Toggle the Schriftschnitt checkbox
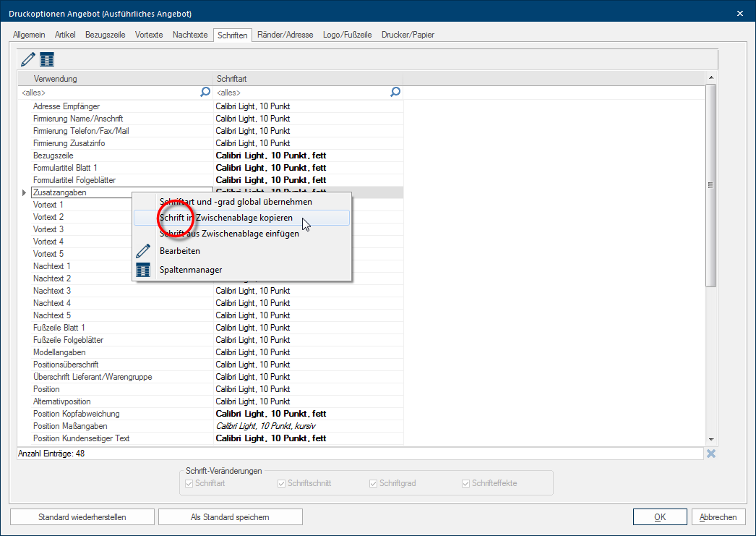This screenshot has width=756, height=536. 282,483
